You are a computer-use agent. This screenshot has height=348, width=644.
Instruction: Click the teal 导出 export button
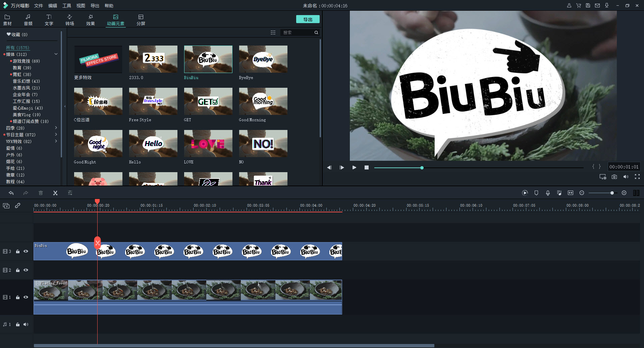(308, 19)
